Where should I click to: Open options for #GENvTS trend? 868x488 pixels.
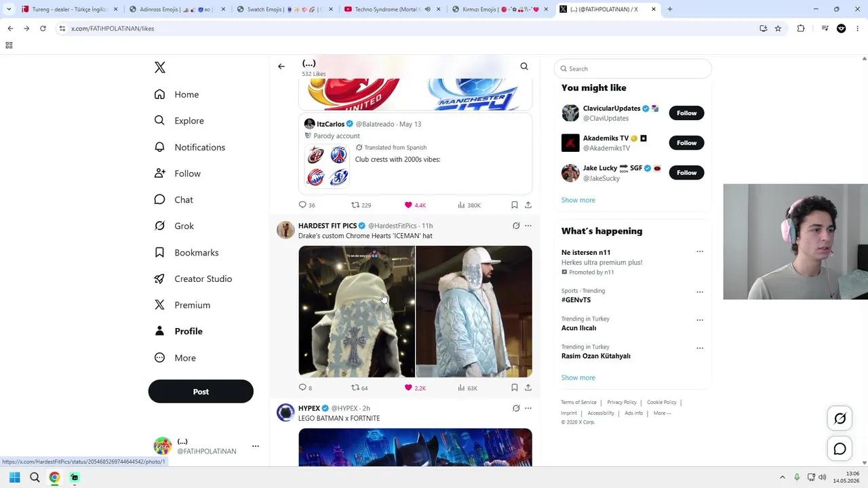click(x=700, y=292)
